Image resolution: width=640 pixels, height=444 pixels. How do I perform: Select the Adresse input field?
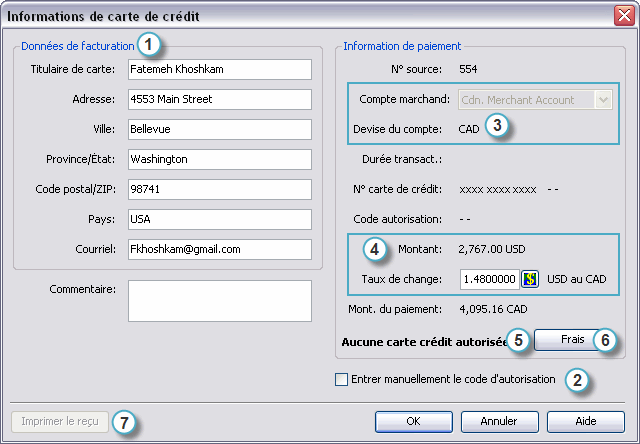[x=219, y=100]
